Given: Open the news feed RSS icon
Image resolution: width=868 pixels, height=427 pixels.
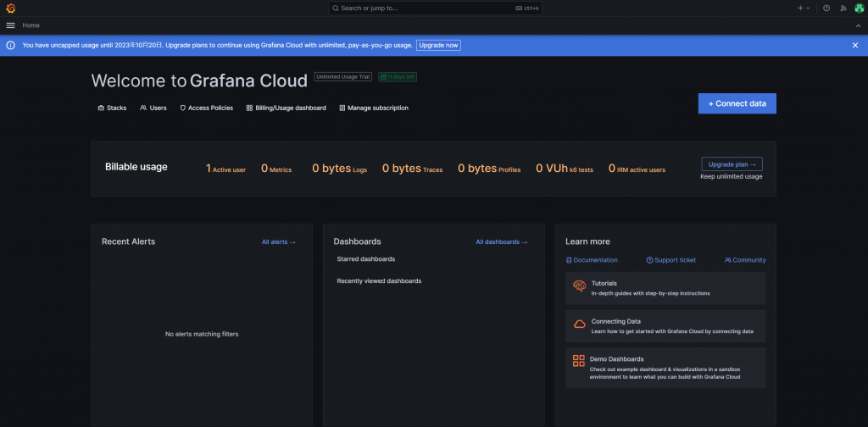Looking at the screenshot, I should tap(843, 8).
